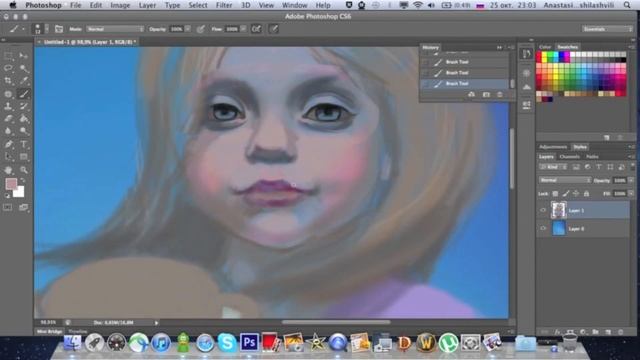Toggle lock all for the layer
Screen dimensions: 640x360
pos(586,193)
